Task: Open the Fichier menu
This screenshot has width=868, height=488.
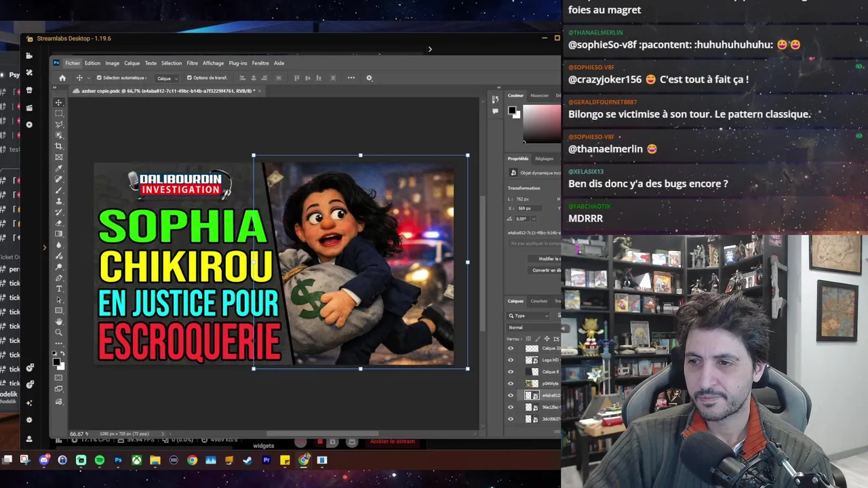Action: [x=73, y=63]
